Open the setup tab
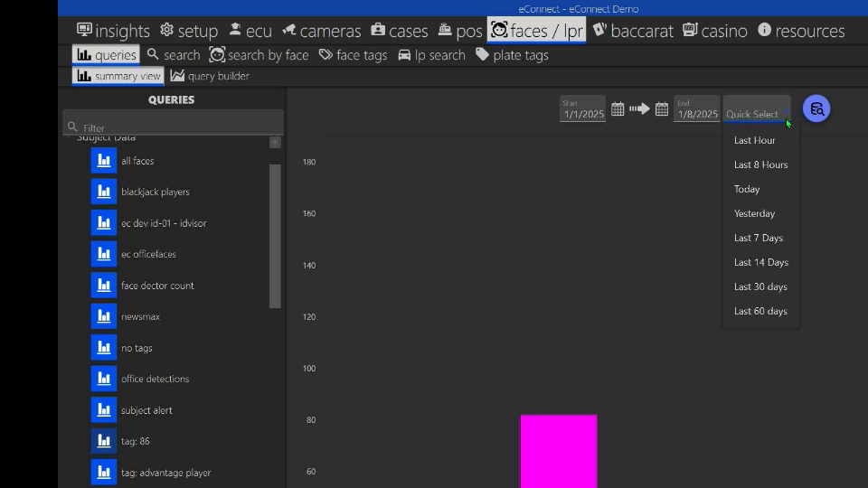The height and width of the screenshot is (488, 868). pyautogui.click(x=189, y=31)
